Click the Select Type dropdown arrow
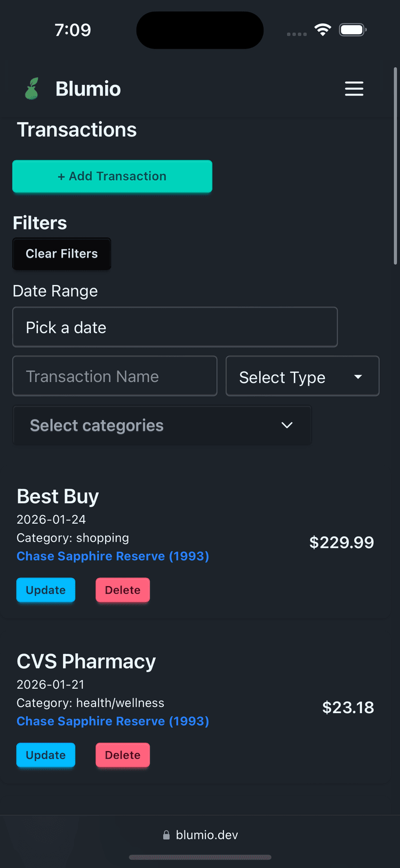The width and height of the screenshot is (400, 868). (358, 376)
